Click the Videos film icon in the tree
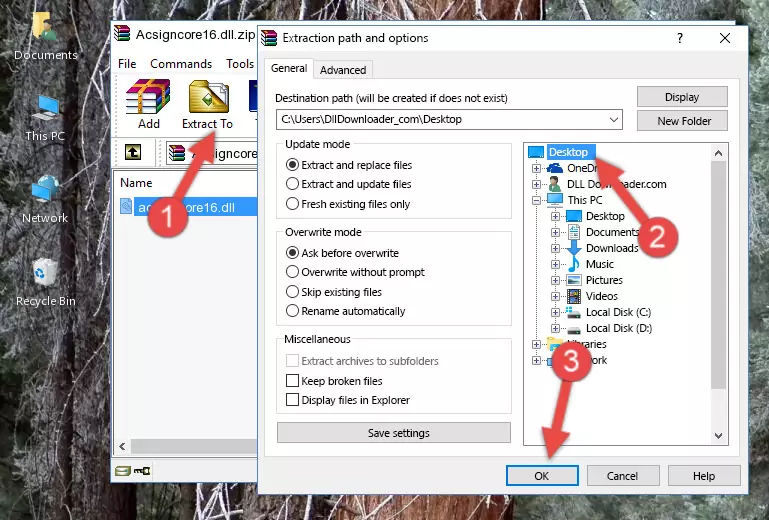The height and width of the screenshot is (520, 769). coord(573,296)
